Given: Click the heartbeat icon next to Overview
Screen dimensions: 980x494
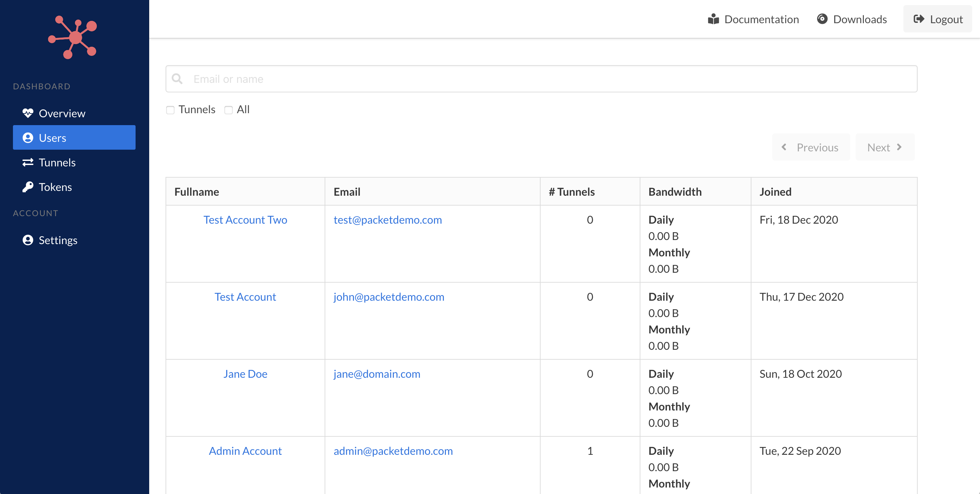Looking at the screenshot, I should coord(28,113).
